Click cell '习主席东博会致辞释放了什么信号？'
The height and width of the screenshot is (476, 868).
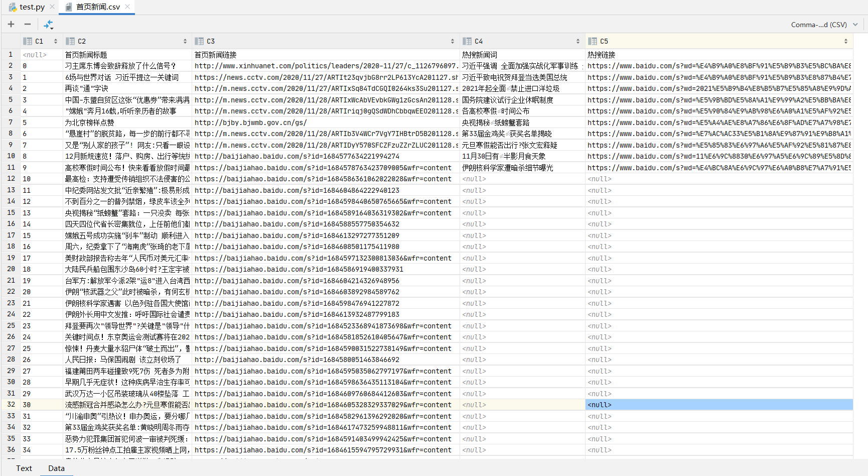click(127, 66)
